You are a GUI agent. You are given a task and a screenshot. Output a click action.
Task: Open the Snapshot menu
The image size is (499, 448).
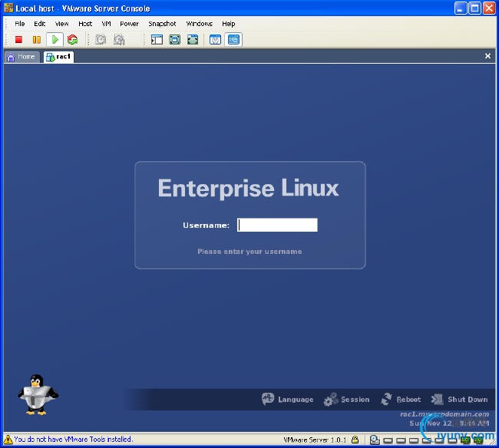162,24
